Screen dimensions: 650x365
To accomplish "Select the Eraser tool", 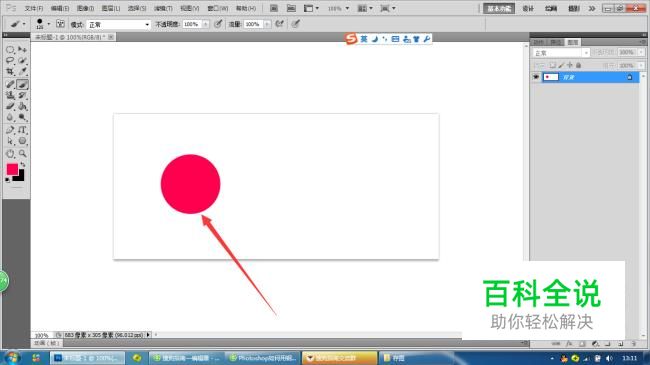I will click(x=10, y=107).
